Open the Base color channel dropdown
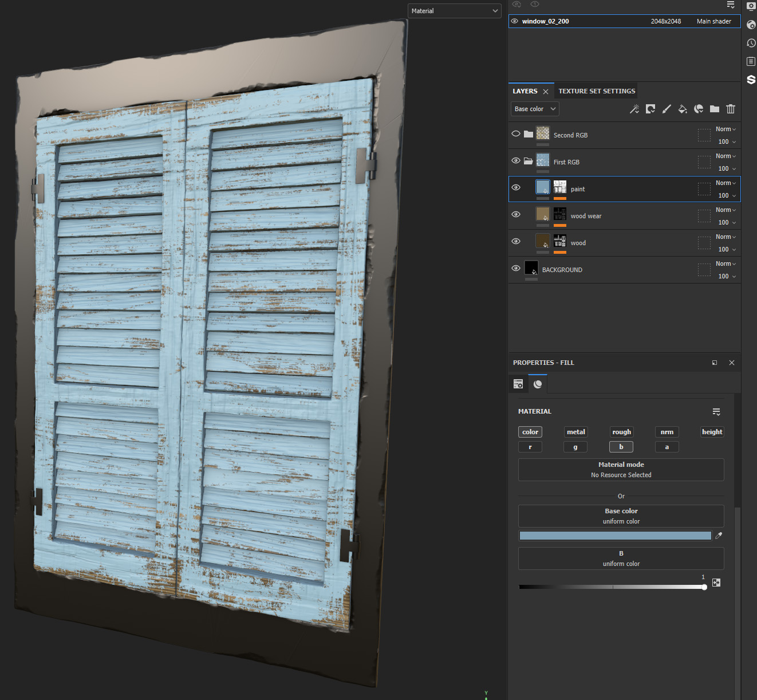This screenshot has height=700, width=757. (x=534, y=109)
